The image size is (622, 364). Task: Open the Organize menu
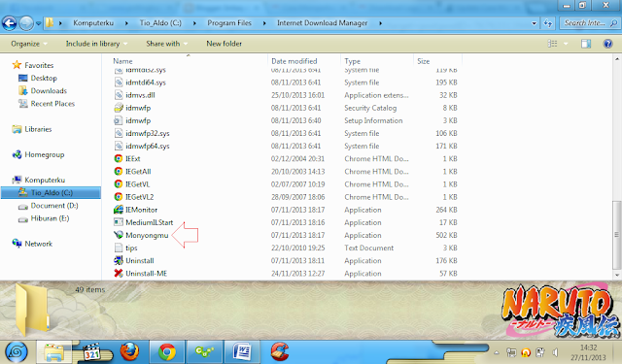coord(28,44)
